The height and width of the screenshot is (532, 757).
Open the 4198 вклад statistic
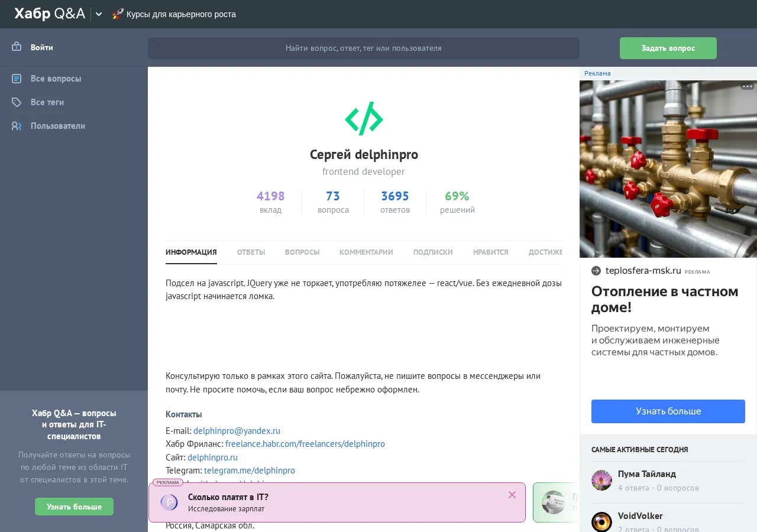(270, 202)
